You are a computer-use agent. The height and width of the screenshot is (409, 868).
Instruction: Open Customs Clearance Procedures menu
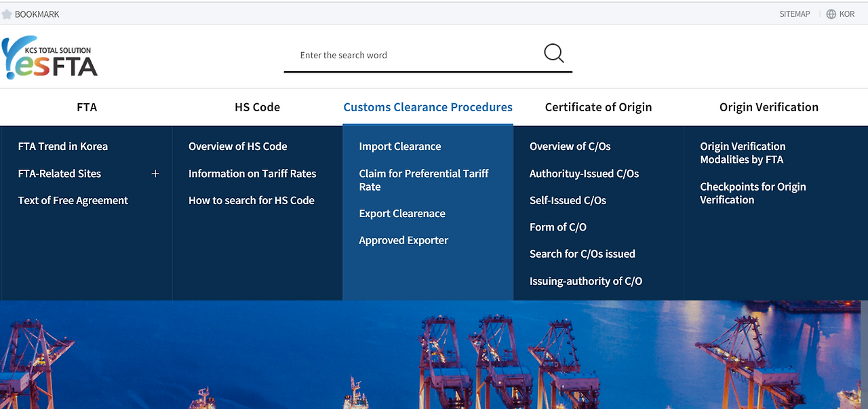coord(428,107)
